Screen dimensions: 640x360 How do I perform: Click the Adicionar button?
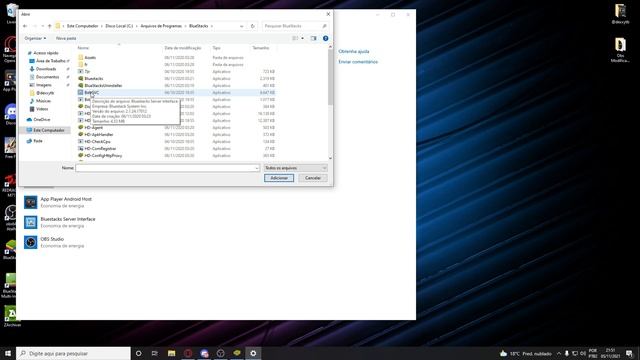coord(279,178)
